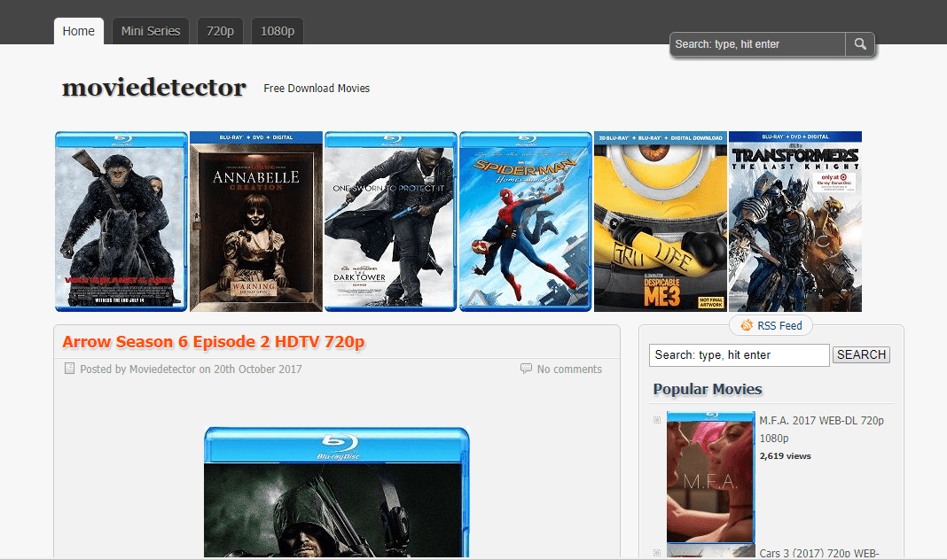Click the Popular Movies heading
Image resolution: width=947 pixels, height=560 pixels.
(x=708, y=389)
